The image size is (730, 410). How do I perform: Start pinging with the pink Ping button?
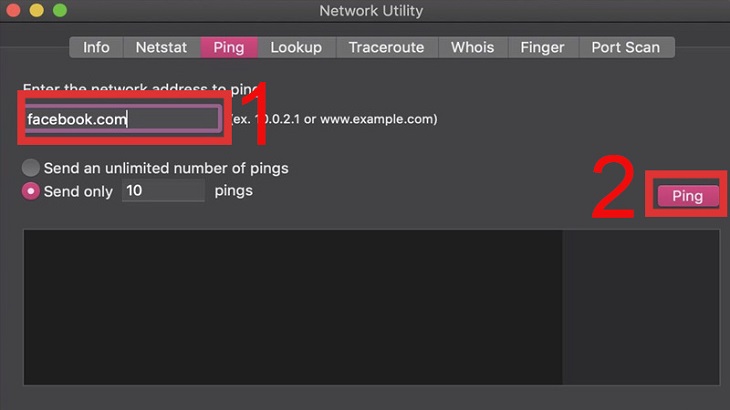688,196
